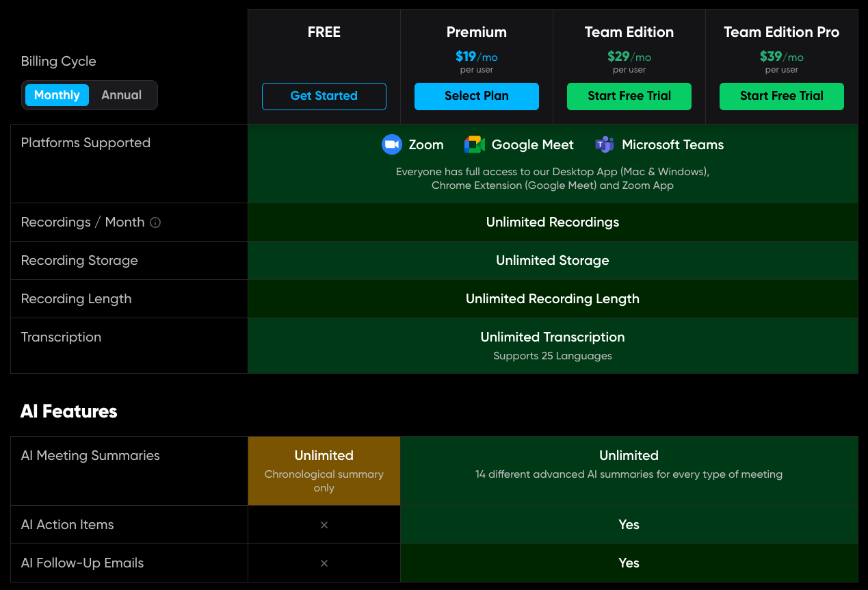Start Free Trial for Team Edition
Image resolution: width=868 pixels, height=590 pixels.
point(629,97)
